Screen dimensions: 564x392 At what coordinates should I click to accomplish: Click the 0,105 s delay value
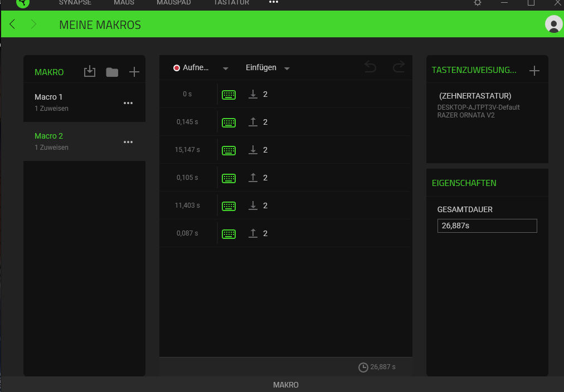tap(187, 178)
